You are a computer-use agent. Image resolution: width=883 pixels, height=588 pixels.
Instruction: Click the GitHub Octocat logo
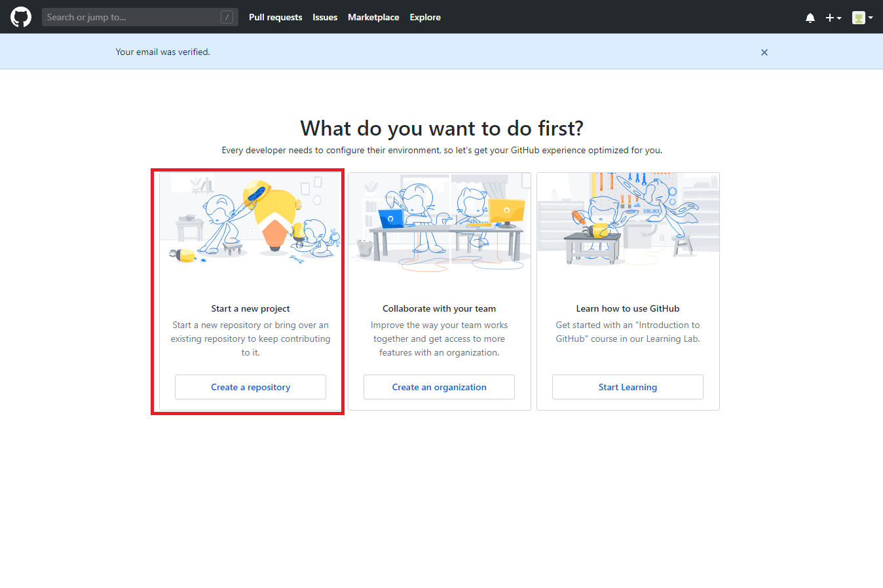(x=21, y=17)
